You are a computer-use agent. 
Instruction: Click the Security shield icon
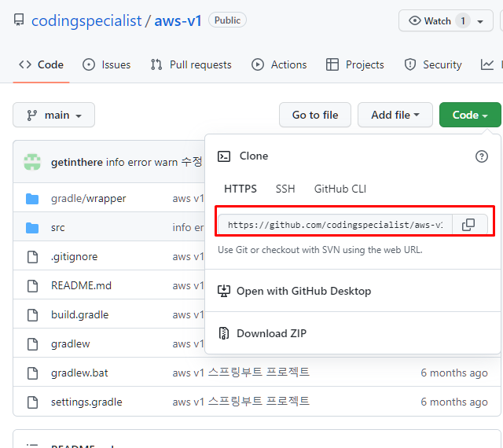tap(410, 64)
